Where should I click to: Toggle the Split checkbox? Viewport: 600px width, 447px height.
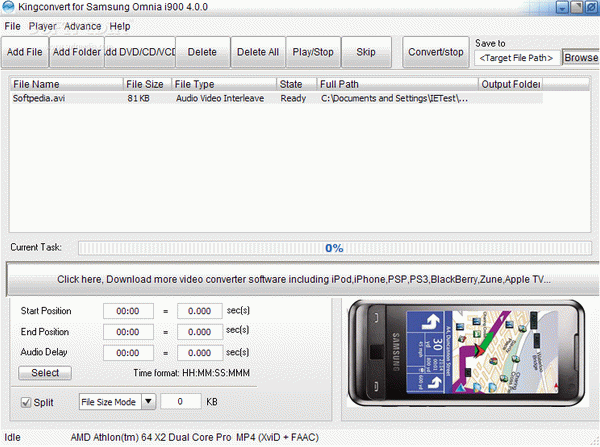click(x=26, y=402)
